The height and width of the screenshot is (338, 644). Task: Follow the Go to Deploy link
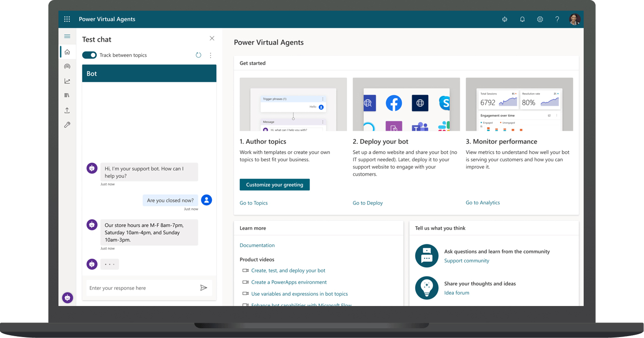(367, 203)
